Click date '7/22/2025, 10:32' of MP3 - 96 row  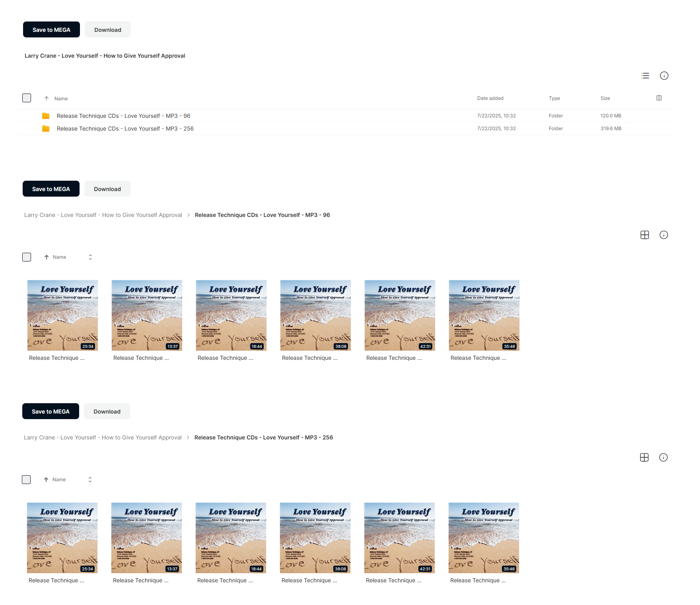click(496, 116)
